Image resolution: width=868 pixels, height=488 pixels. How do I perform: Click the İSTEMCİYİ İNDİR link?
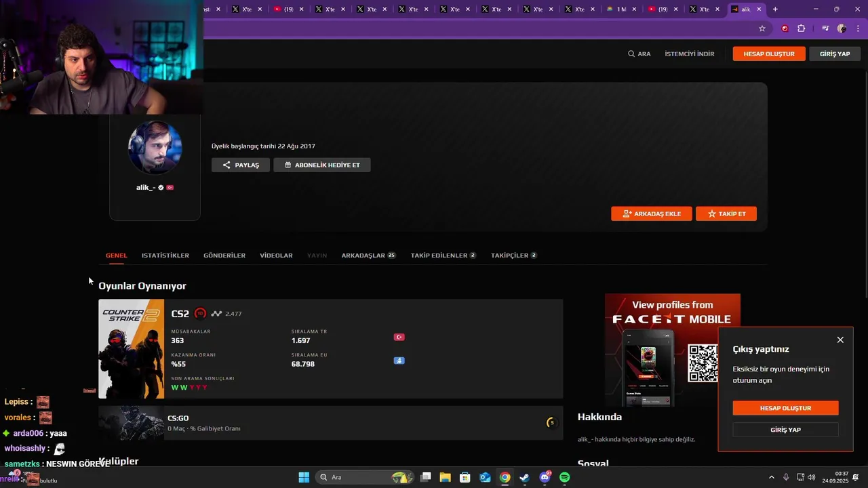tap(689, 54)
